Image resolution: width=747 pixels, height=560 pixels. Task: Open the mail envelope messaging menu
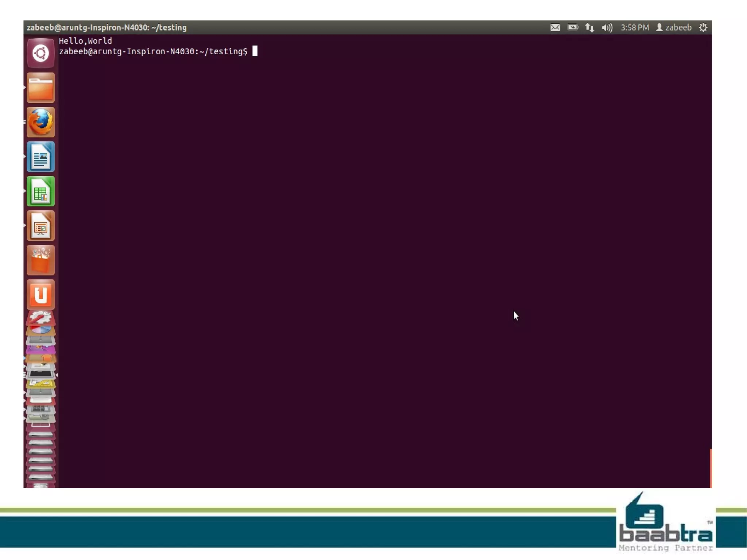point(555,28)
